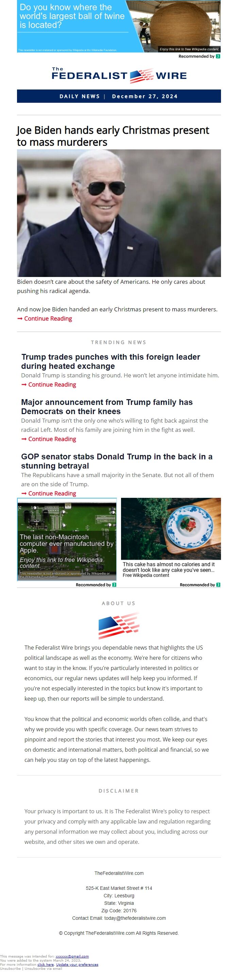Continue Reading the Trump foreign leader story
The height and width of the screenshot is (980, 238).
[49, 384]
